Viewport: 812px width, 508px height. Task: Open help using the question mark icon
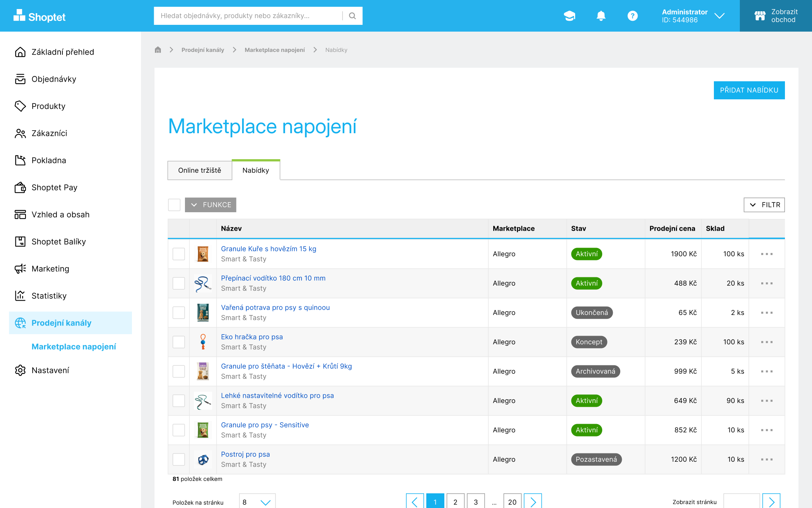tap(632, 16)
